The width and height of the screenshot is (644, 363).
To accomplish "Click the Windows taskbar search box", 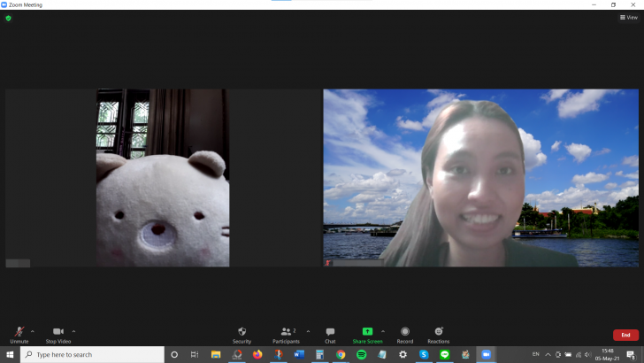I will click(92, 354).
